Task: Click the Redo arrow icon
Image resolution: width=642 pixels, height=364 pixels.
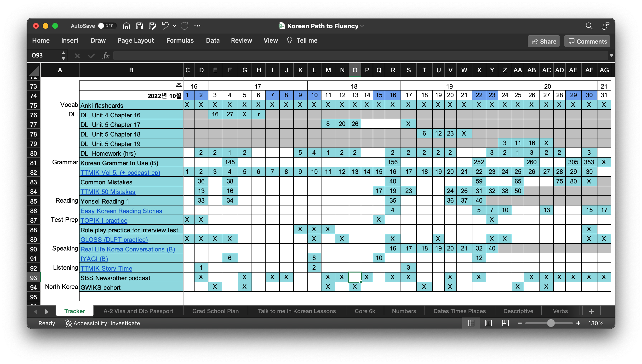Action: [x=184, y=26]
